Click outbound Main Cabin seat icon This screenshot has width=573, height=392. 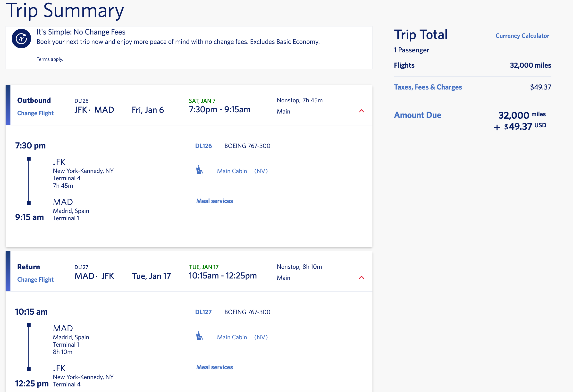[x=199, y=170]
